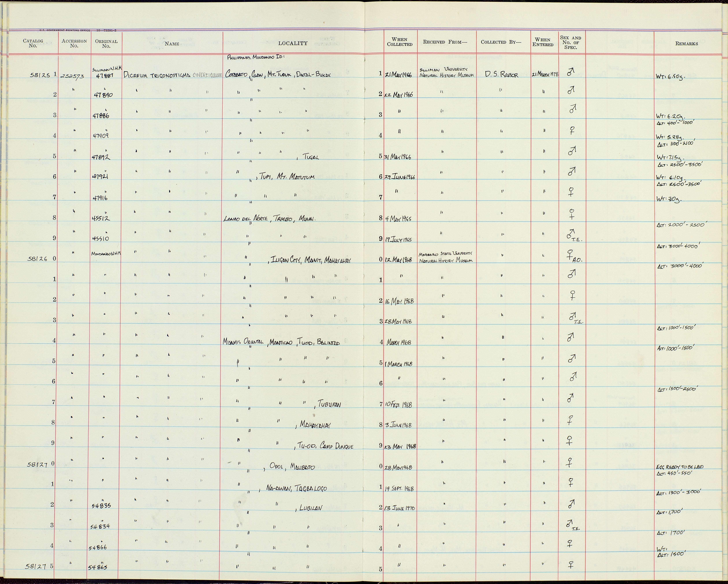
Task: Click the remark "Egg ready to be laid"
Action: [x=680, y=467]
